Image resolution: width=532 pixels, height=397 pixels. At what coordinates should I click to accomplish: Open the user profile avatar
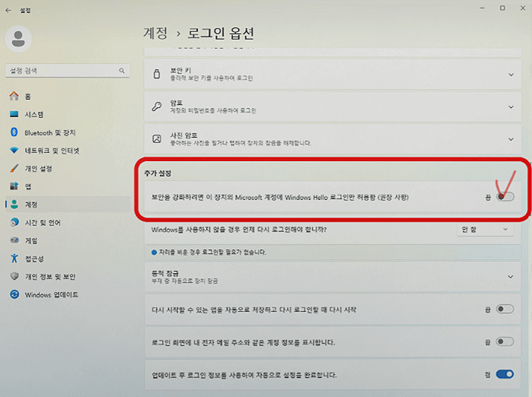pyautogui.click(x=18, y=39)
